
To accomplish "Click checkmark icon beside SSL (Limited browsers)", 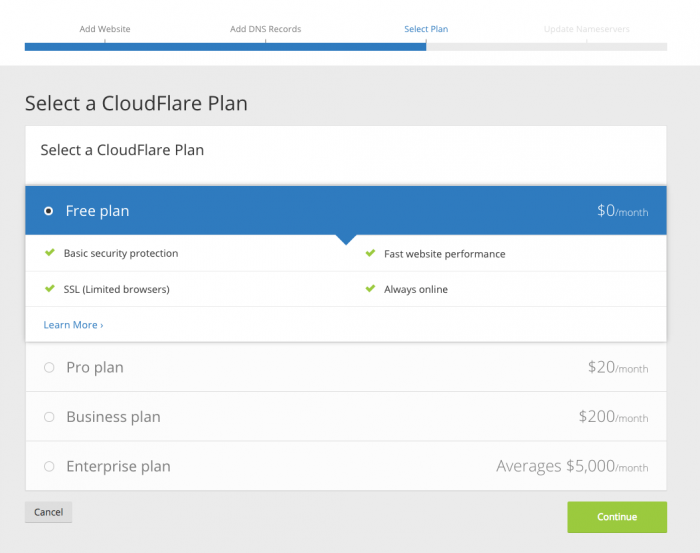I will point(50,288).
